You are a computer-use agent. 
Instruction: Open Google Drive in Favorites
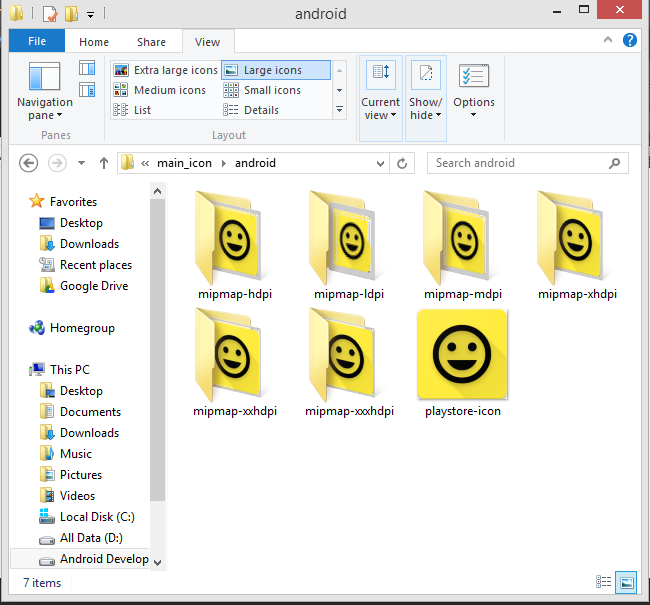tap(94, 286)
